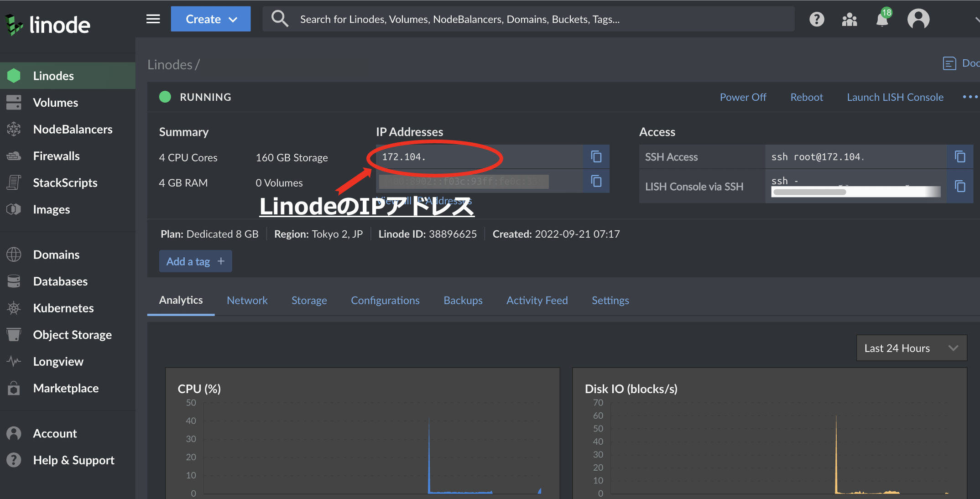
Task: Copy the IPv4 address 172.104
Action: [596, 157]
